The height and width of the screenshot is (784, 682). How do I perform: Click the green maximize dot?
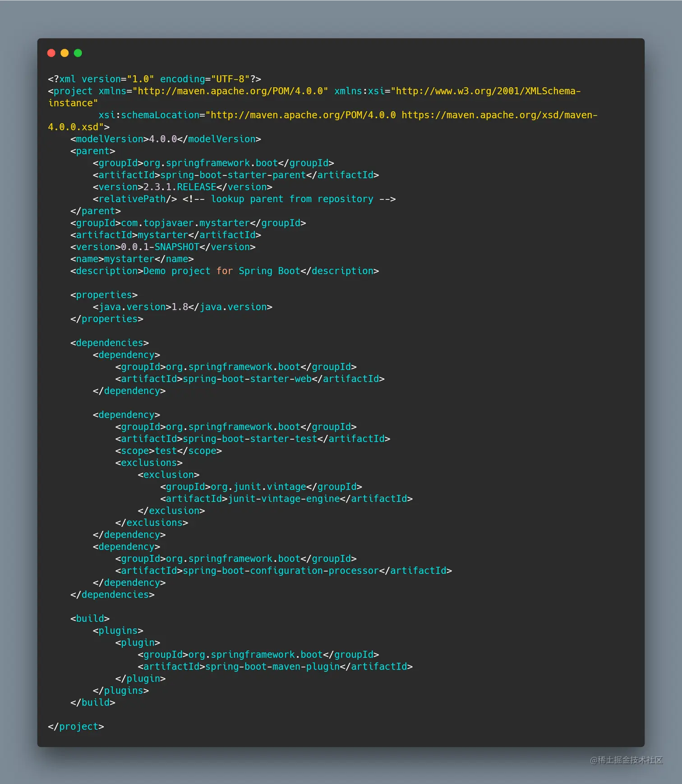pyautogui.click(x=78, y=53)
